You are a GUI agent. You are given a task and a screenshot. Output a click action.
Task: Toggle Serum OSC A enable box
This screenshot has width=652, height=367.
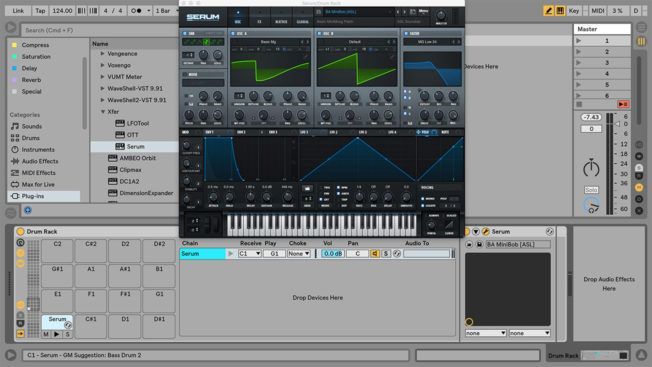[233, 33]
